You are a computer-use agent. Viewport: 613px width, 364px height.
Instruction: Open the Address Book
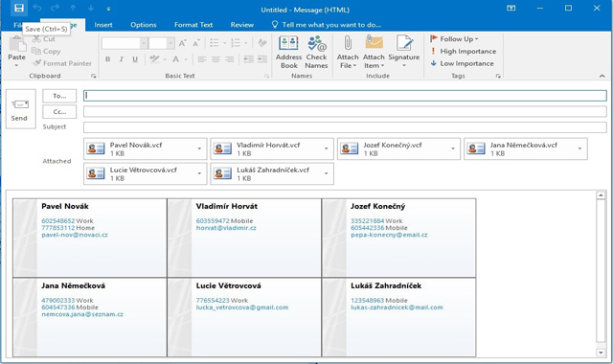[x=288, y=53]
